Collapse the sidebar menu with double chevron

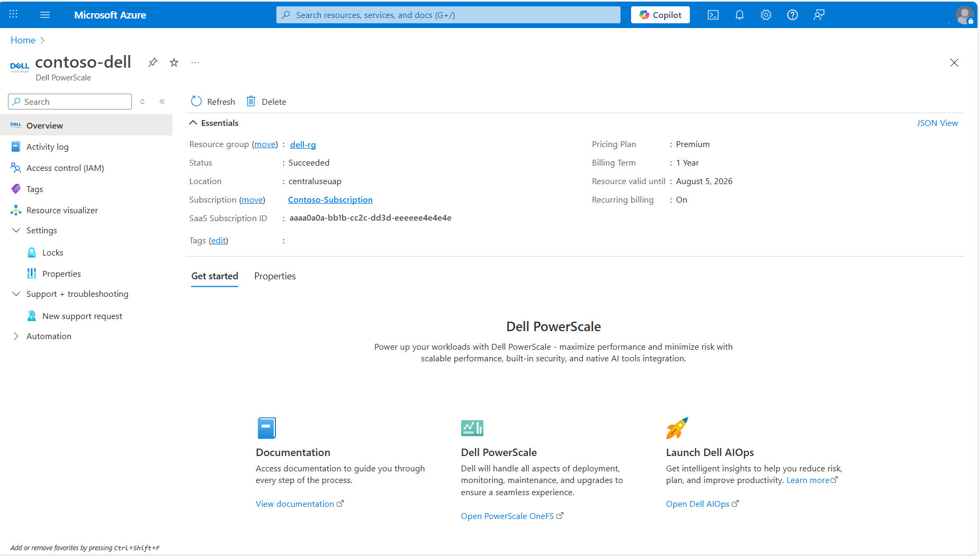[x=162, y=102]
